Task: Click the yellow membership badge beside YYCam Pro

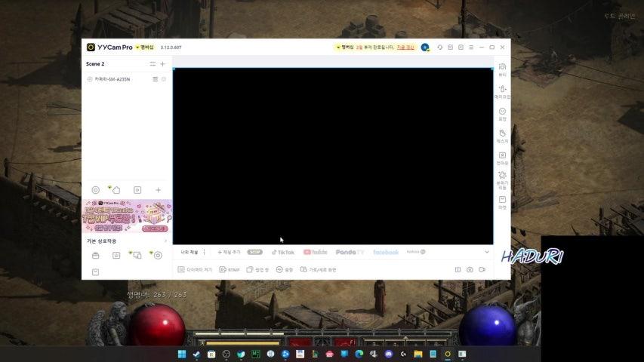Action: coord(144,48)
